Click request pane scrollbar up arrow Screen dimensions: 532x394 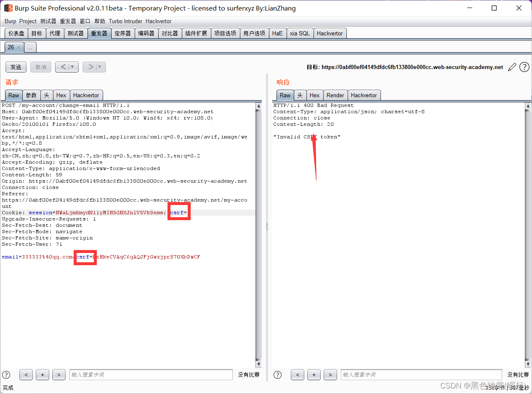pyautogui.click(x=258, y=106)
